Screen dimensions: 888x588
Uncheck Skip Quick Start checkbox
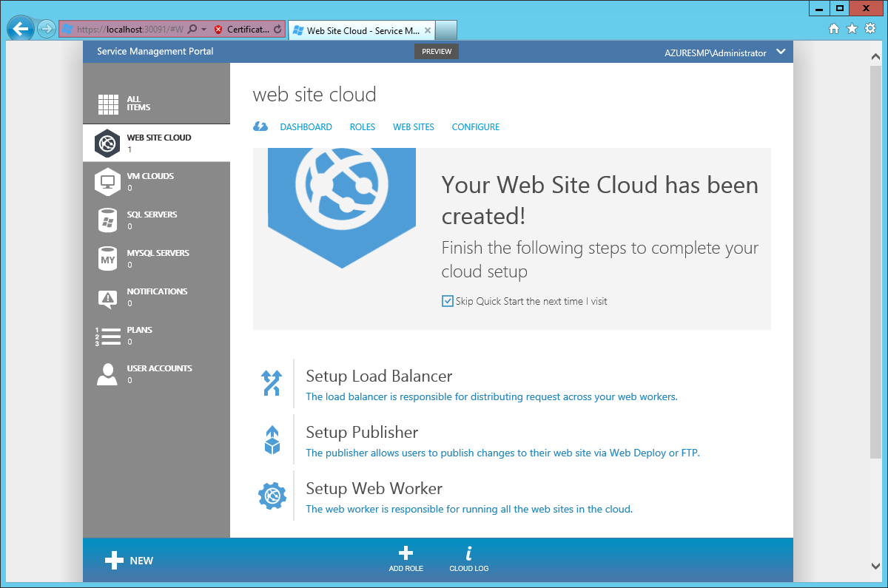click(x=447, y=301)
